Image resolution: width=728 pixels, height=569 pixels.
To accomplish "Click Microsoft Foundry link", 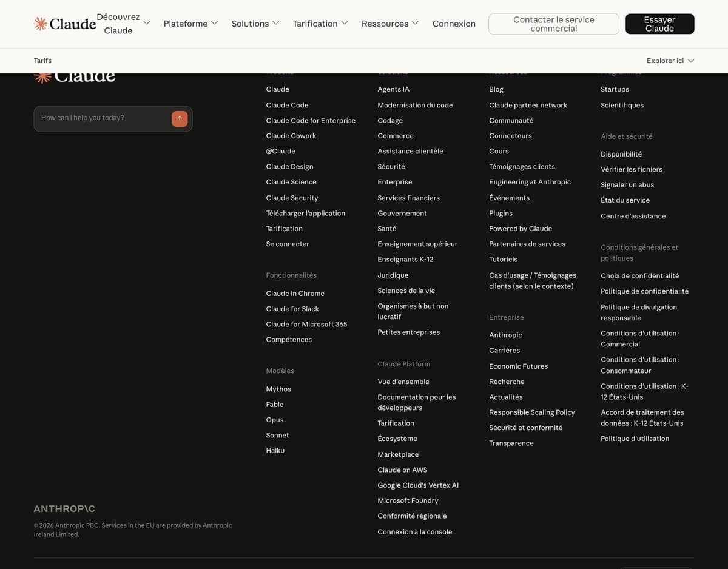I will pos(408,500).
